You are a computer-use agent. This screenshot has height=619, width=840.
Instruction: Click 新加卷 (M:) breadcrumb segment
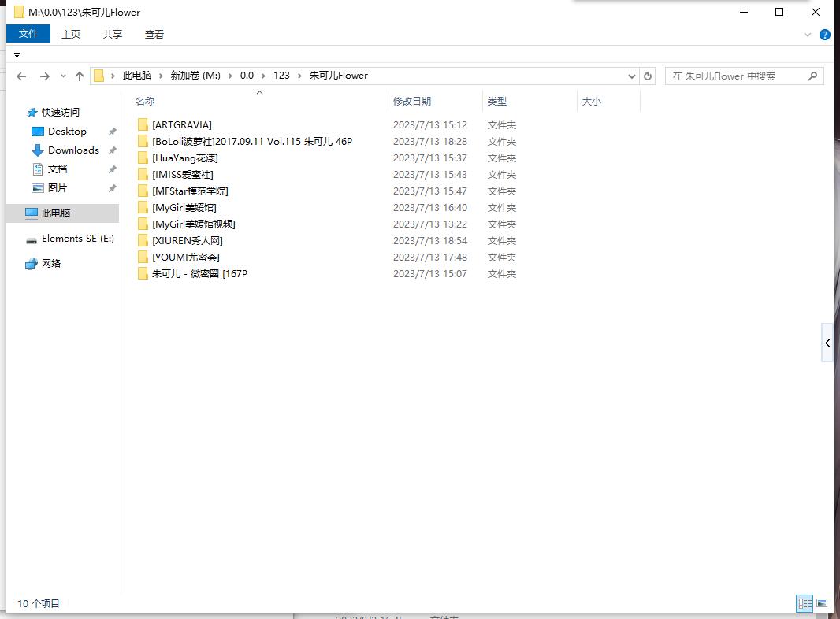click(195, 76)
